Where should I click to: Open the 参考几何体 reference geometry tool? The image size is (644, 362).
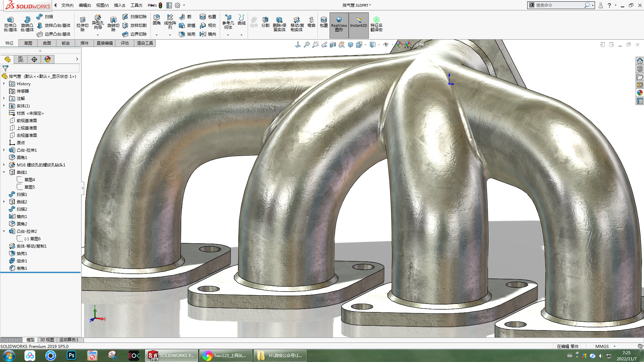(228, 22)
